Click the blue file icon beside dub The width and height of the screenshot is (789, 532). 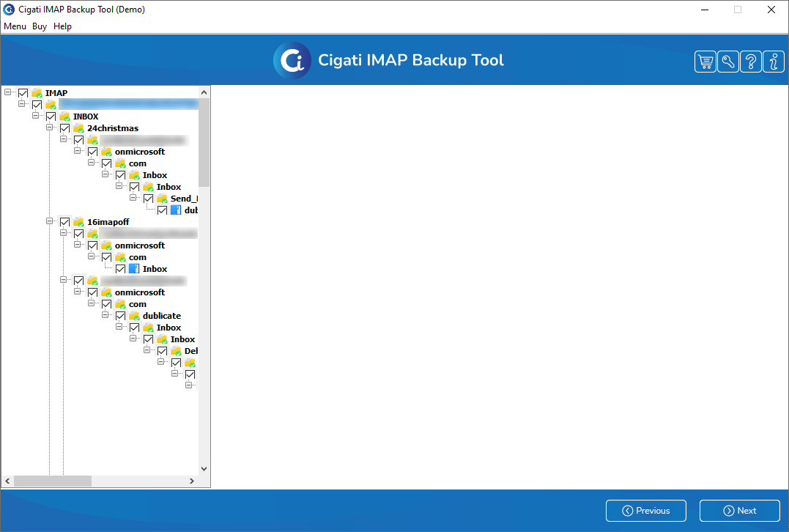point(176,210)
